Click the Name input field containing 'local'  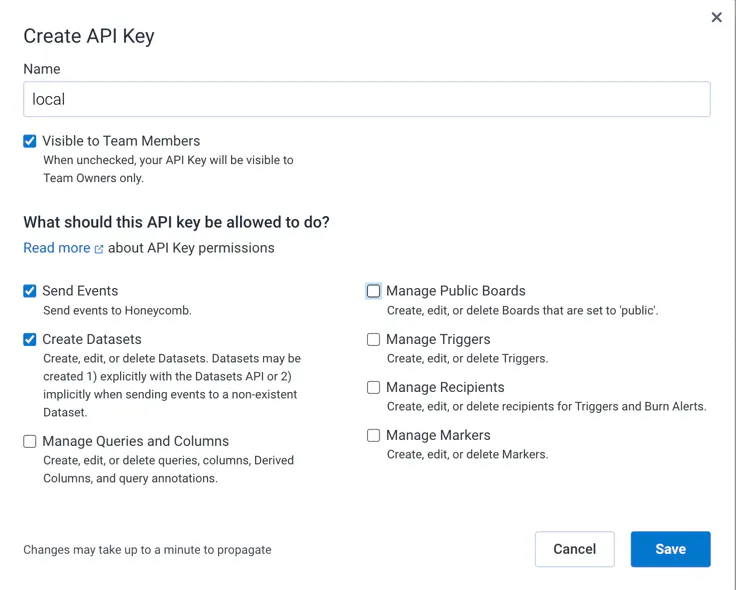point(366,99)
